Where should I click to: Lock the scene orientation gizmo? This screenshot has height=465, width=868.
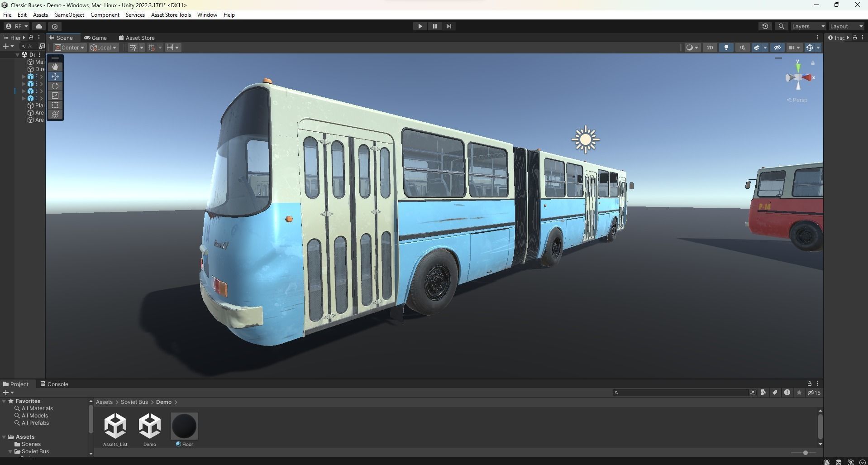click(x=813, y=63)
